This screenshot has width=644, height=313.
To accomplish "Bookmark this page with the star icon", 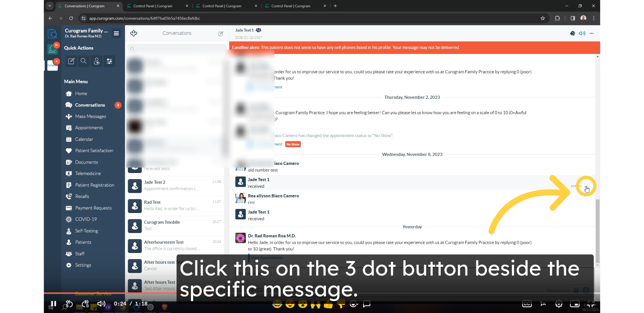I will click(x=543, y=18).
